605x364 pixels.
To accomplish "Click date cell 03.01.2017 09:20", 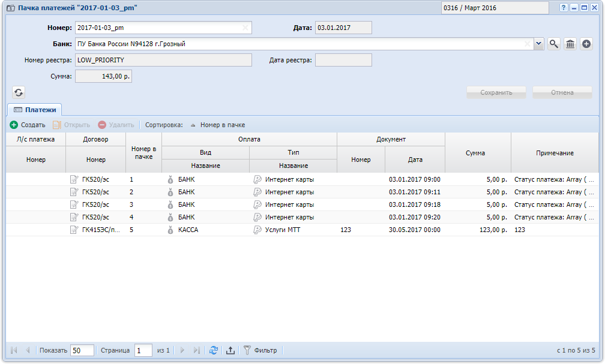I will pos(415,218).
